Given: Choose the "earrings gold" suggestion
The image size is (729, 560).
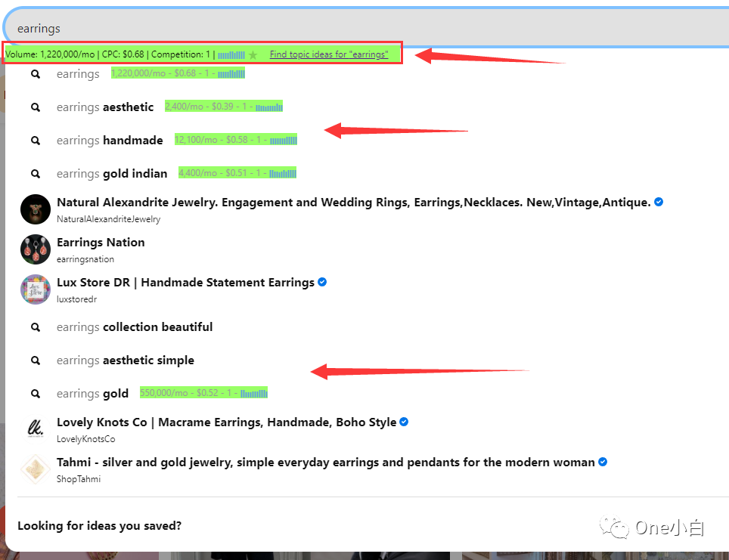Looking at the screenshot, I should tap(92, 394).
